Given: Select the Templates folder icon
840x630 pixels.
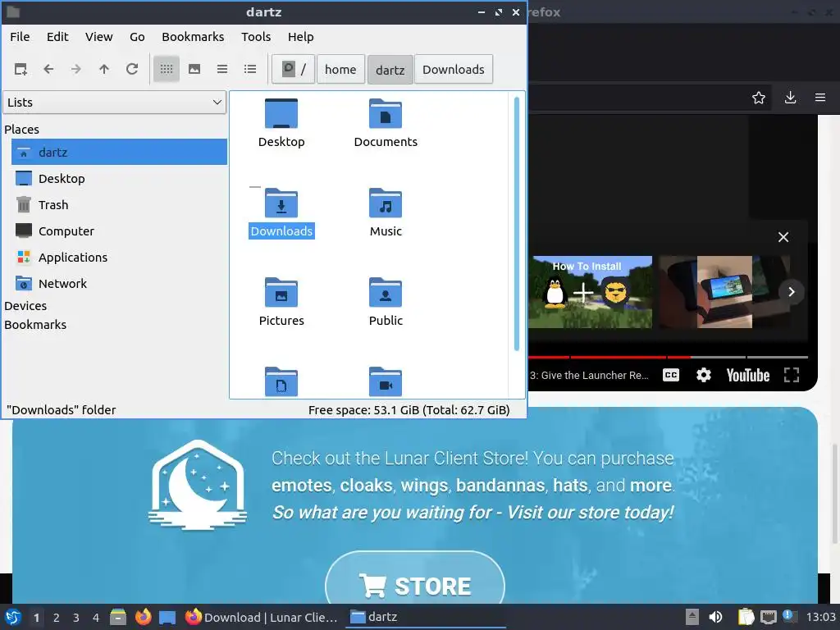Looking at the screenshot, I should (281, 381).
